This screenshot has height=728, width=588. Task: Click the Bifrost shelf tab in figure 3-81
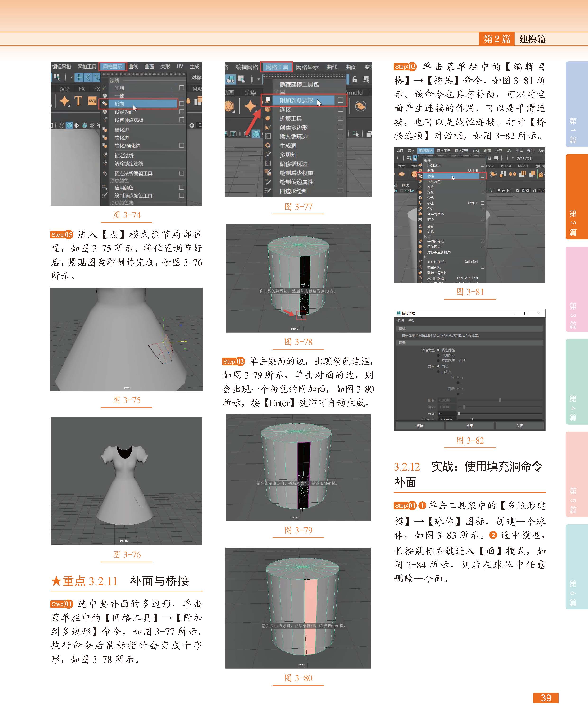click(x=506, y=166)
